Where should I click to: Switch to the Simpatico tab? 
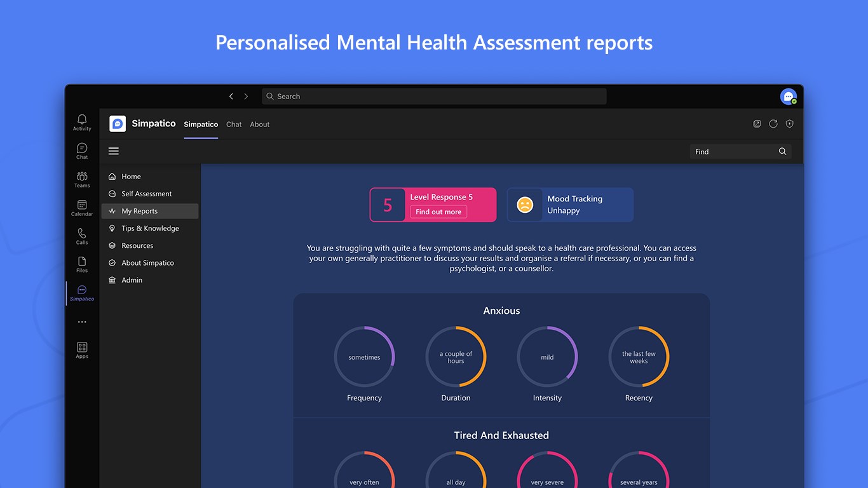[x=201, y=125]
